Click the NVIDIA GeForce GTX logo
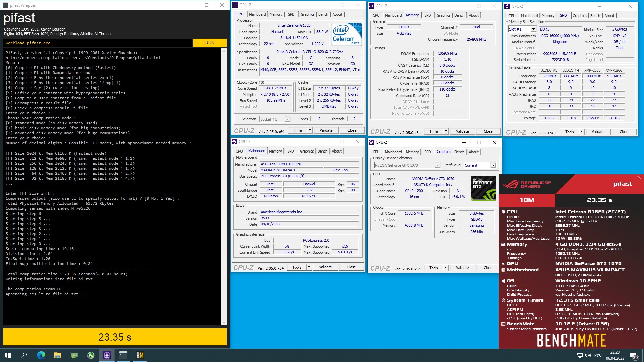Viewport: 644px width, 362px height. pos(483,188)
